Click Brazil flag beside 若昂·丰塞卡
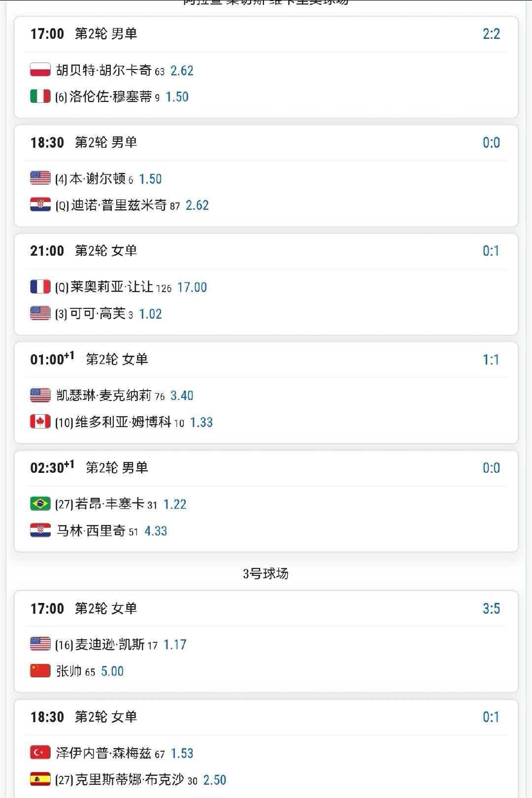 [40, 504]
